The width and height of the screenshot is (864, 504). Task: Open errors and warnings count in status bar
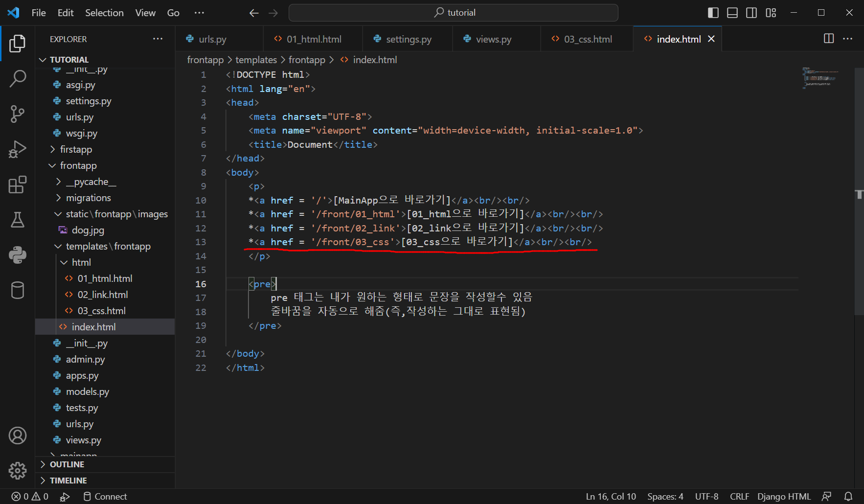tap(30, 496)
